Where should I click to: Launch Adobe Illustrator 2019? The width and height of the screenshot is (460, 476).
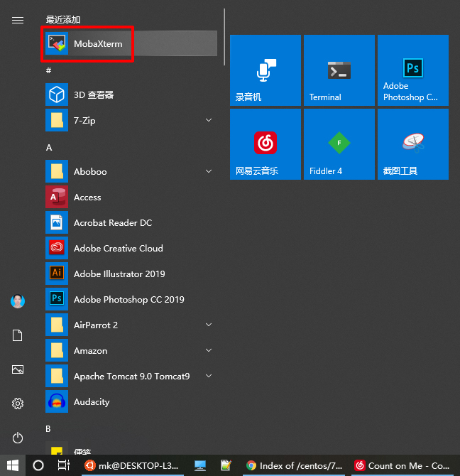point(119,274)
